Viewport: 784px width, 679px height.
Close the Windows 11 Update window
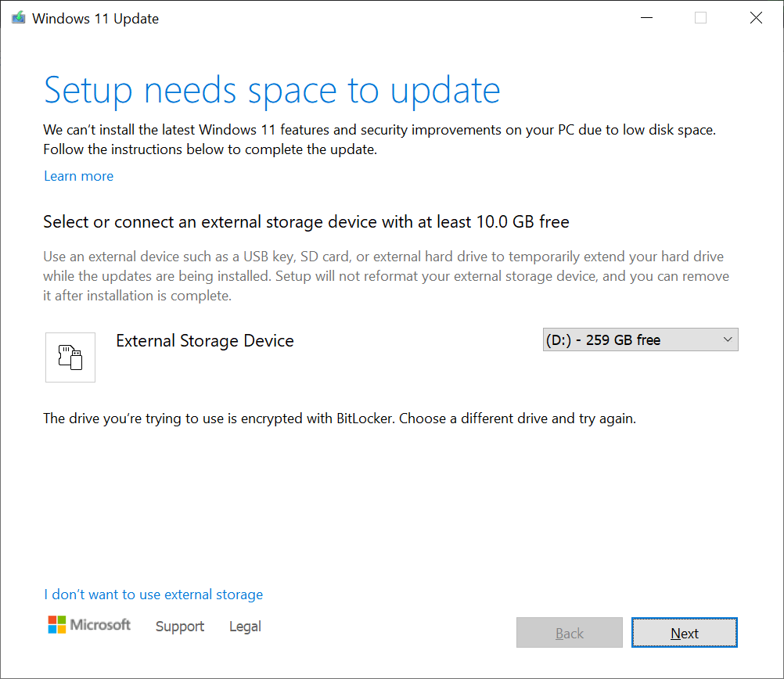pos(756,18)
